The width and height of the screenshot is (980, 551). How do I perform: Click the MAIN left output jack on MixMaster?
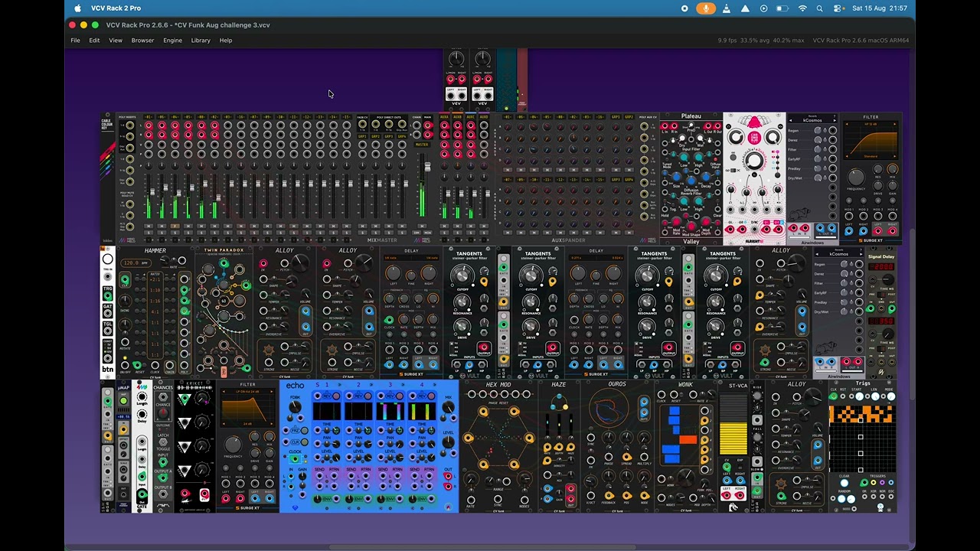427,125
